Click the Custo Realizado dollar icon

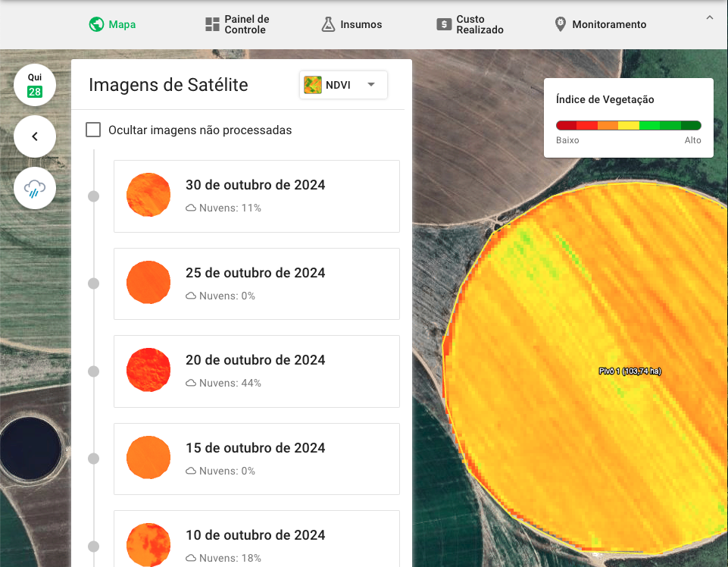444,24
